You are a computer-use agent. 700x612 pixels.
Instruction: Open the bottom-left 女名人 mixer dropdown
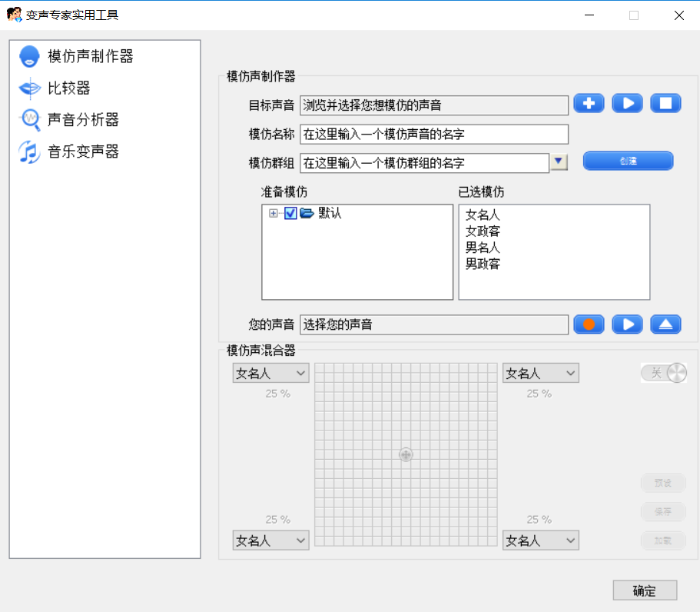click(x=271, y=540)
